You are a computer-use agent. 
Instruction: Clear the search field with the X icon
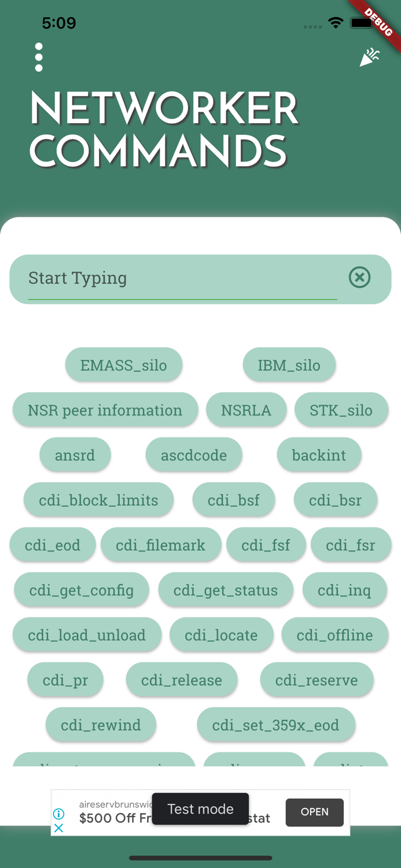tap(359, 278)
